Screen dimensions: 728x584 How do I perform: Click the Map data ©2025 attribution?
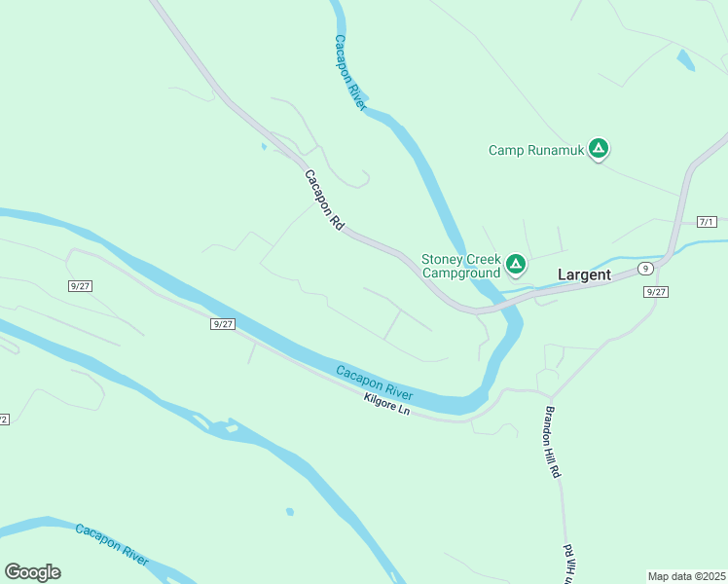(x=687, y=576)
